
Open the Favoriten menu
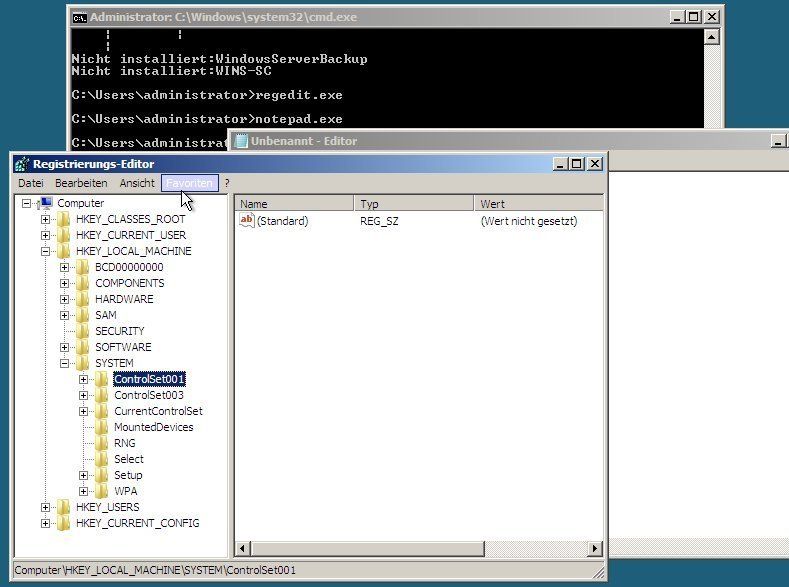pyautogui.click(x=190, y=183)
